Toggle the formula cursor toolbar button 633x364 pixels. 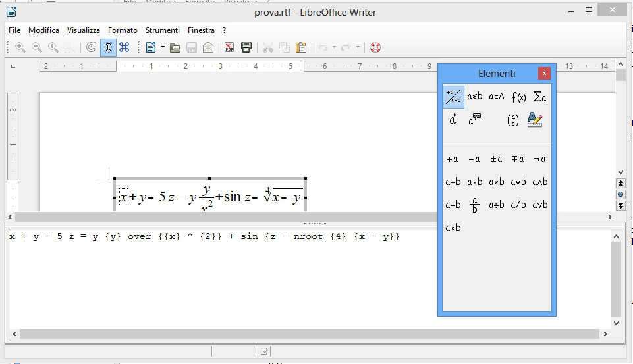pos(108,47)
